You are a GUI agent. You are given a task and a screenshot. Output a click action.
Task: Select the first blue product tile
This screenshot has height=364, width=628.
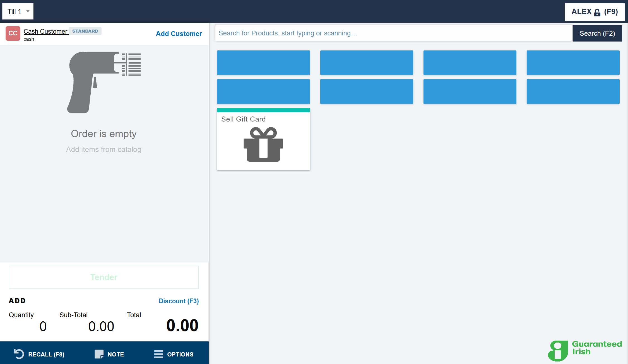pos(263,63)
